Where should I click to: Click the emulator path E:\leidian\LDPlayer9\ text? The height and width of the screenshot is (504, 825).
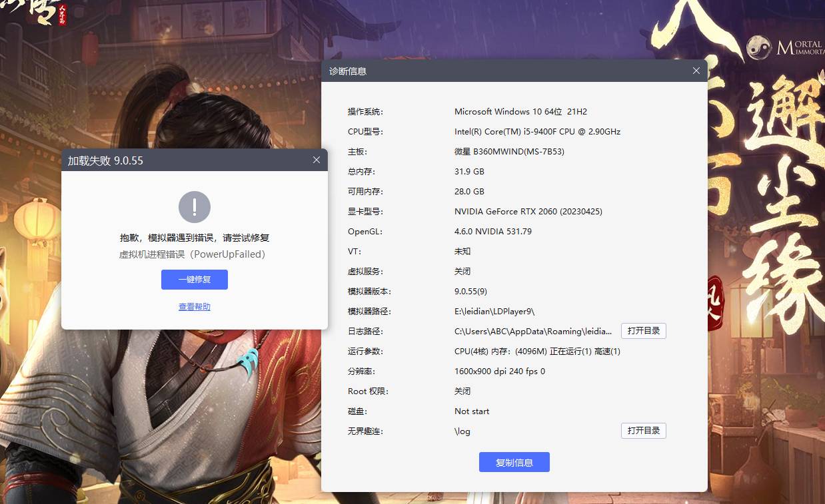click(x=494, y=312)
